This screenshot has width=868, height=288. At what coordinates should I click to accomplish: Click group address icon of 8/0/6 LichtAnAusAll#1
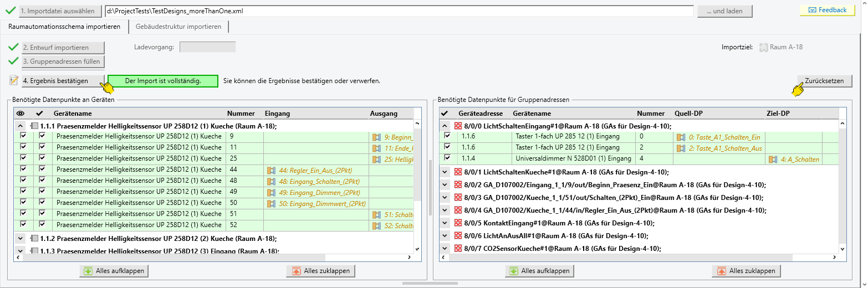458,236
